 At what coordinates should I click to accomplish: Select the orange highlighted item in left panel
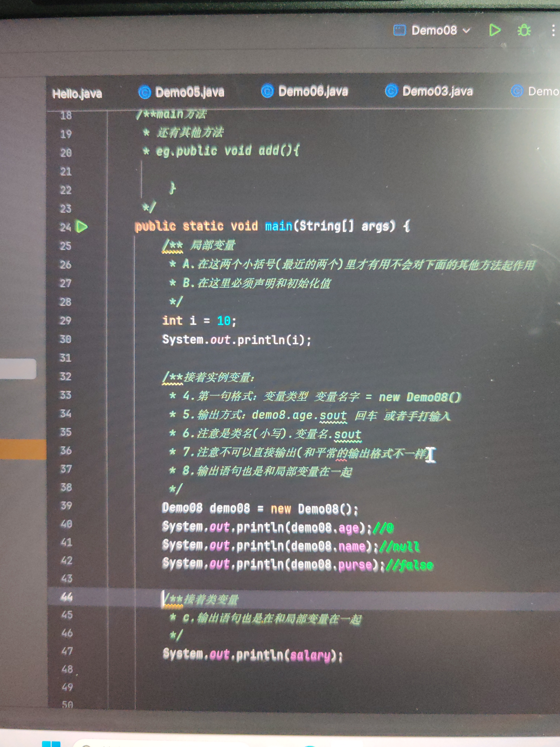[23, 449]
